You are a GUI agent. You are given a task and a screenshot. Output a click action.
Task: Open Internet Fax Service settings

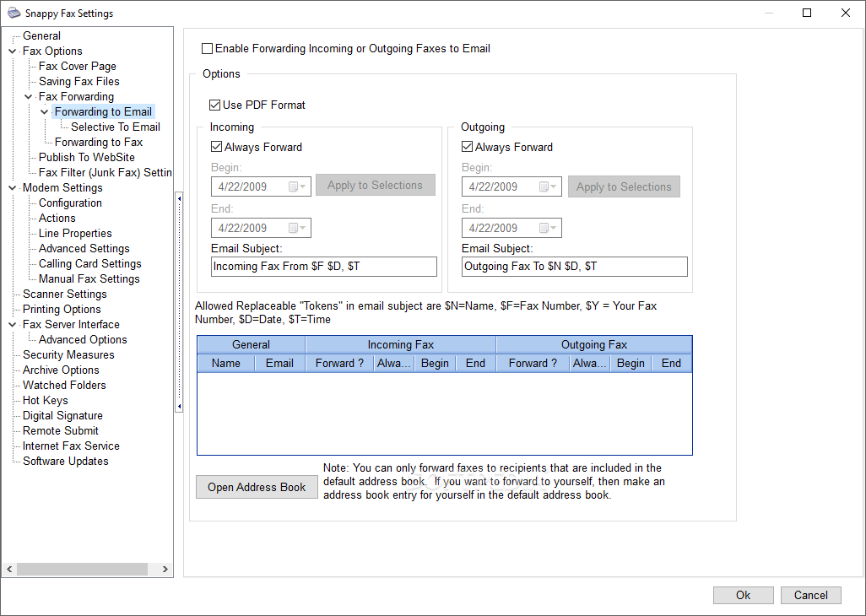[71, 446]
